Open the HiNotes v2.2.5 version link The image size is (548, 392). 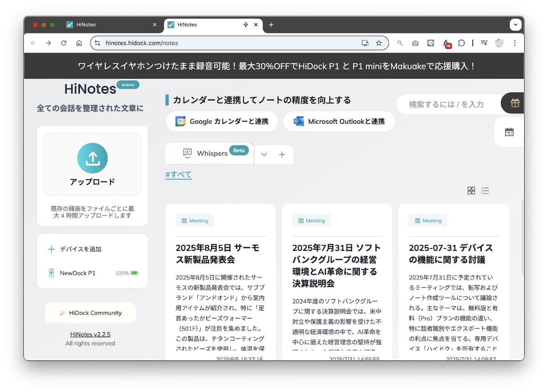[x=90, y=334]
